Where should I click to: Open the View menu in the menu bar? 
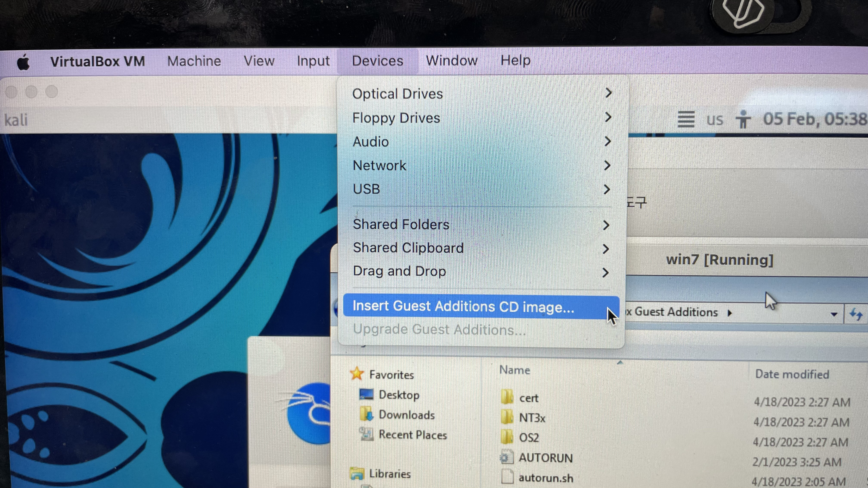pyautogui.click(x=259, y=61)
